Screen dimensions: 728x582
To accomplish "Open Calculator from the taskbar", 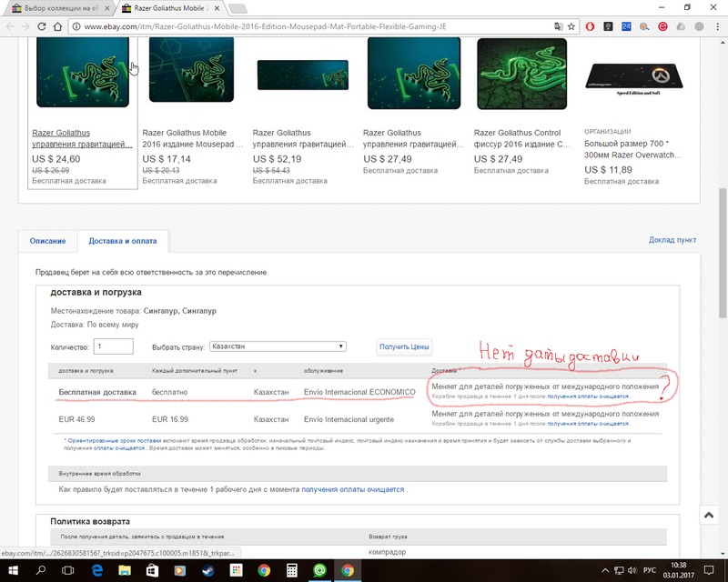I will tap(291, 570).
